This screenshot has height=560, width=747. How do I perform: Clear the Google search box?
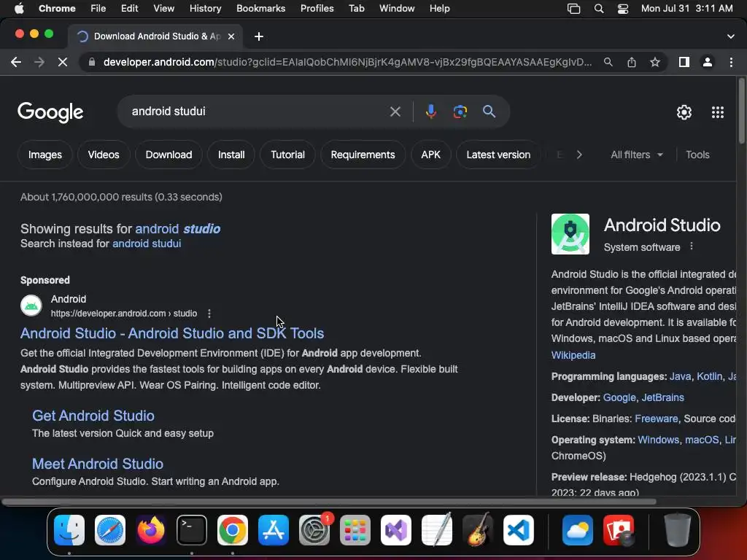tap(395, 112)
